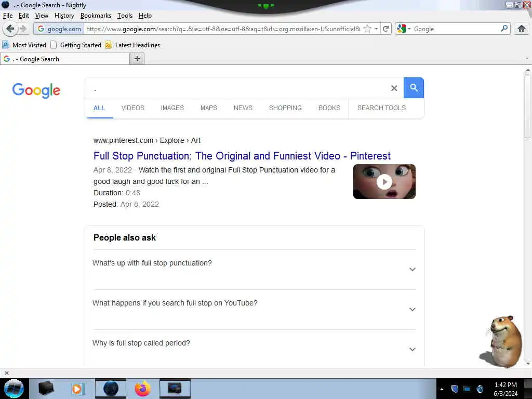Open the View menu
Screen dimensions: 532x399
(x=42, y=16)
